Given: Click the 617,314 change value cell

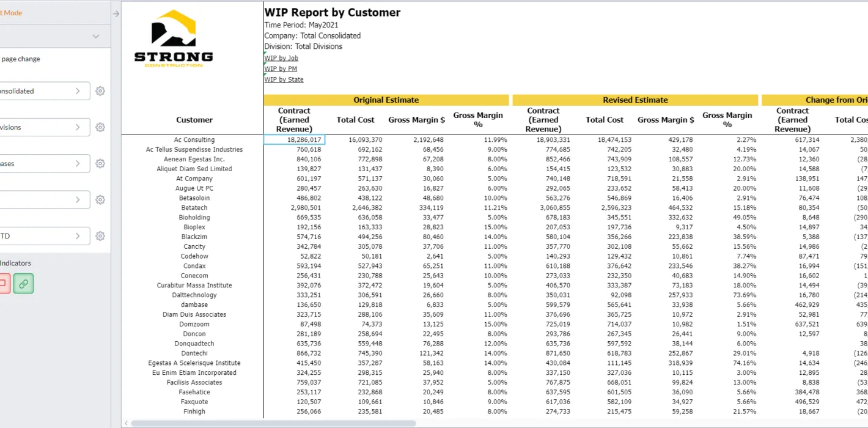Looking at the screenshot, I should pos(807,140).
